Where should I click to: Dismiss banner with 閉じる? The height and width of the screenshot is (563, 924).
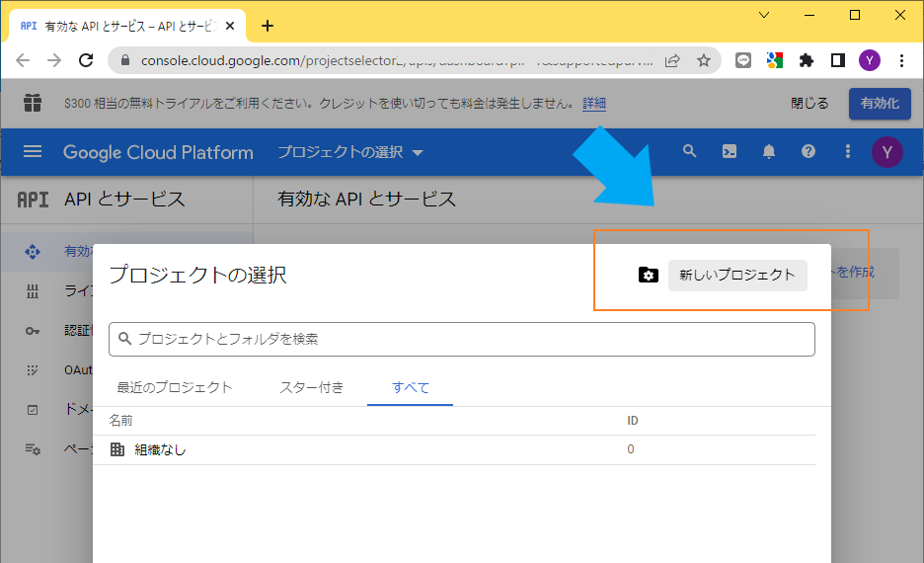click(x=809, y=103)
